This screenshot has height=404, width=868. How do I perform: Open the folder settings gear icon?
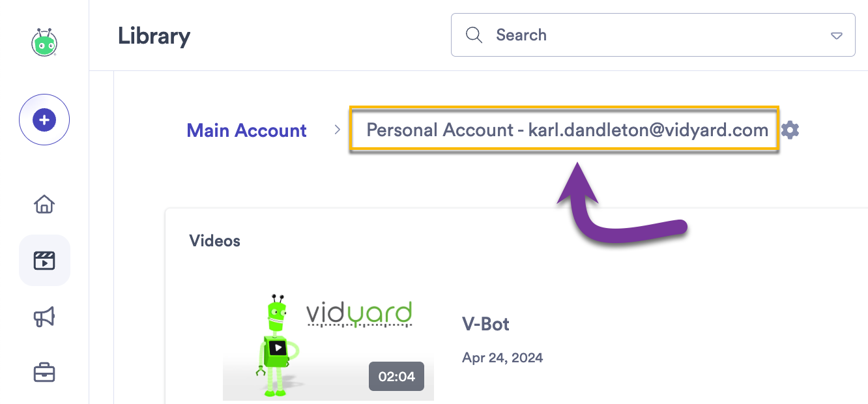(789, 130)
